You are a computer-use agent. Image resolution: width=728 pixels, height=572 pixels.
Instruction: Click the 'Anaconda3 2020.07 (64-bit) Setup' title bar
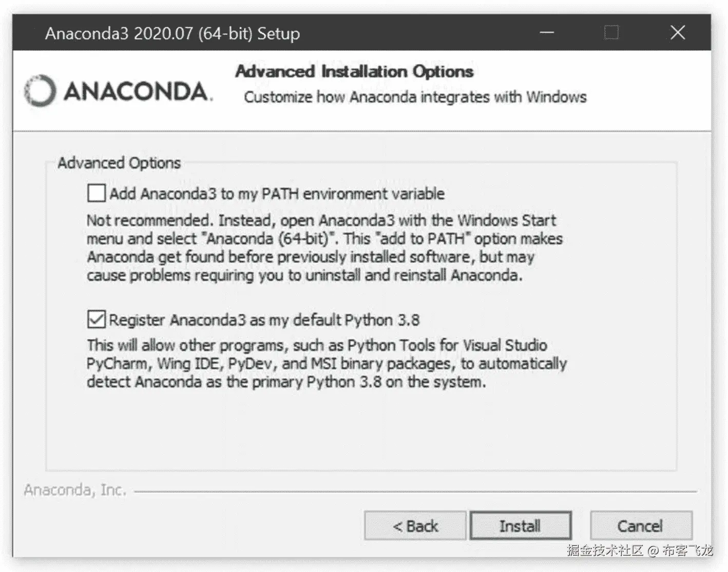pyautogui.click(x=173, y=33)
